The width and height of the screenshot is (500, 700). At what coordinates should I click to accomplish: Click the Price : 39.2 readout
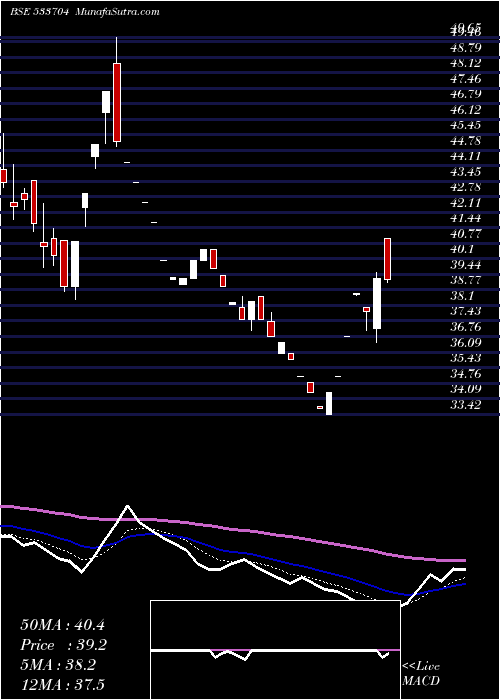click(x=63, y=645)
